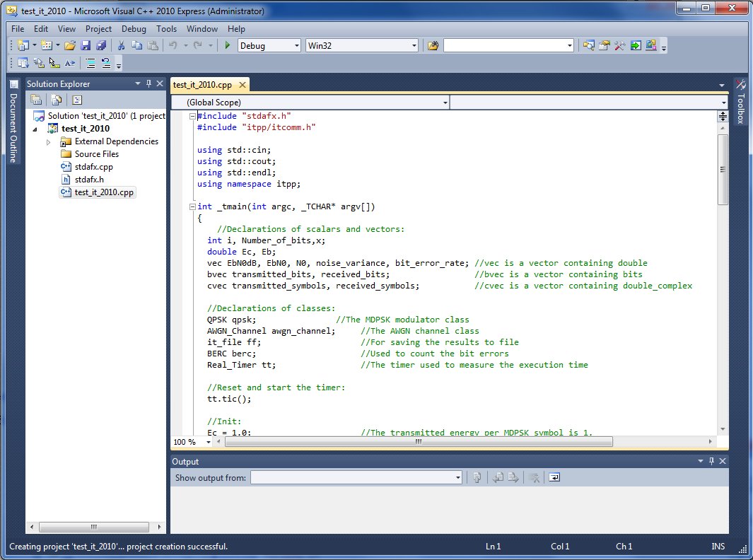Collapse the #include code region
The width and height of the screenshot is (753, 560).
[192, 116]
